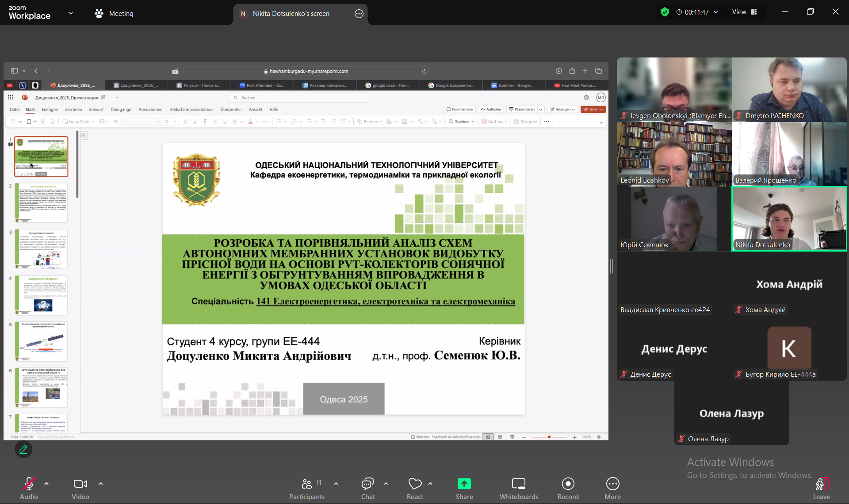Open the View layout menu
849x504 pixels.
(745, 12)
